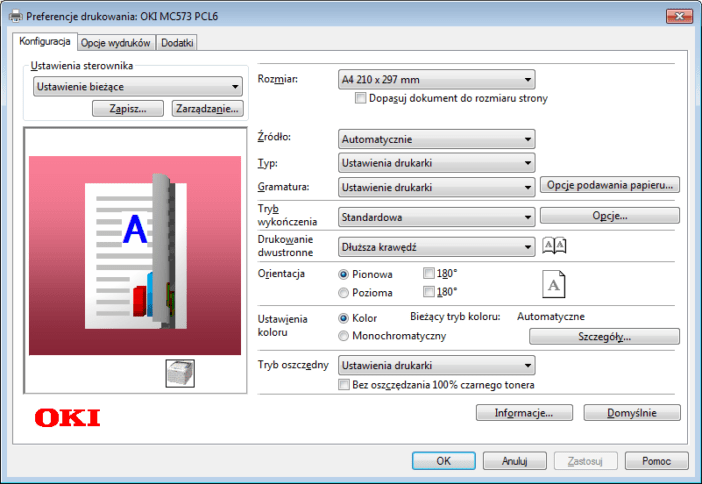
Task: Enable Bez oszczędzania 100% czarnego tonera
Action: point(344,385)
